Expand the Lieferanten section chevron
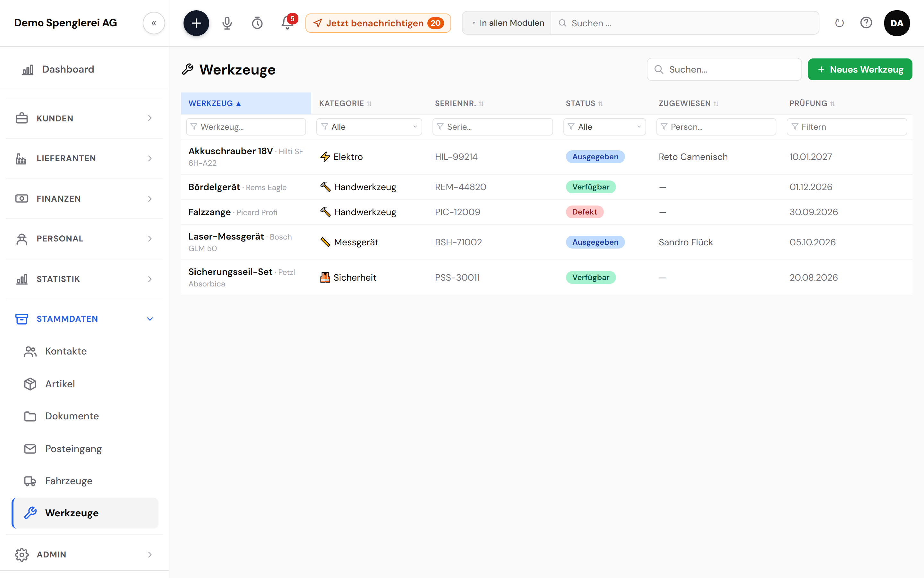The height and width of the screenshot is (578, 924). point(150,158)
